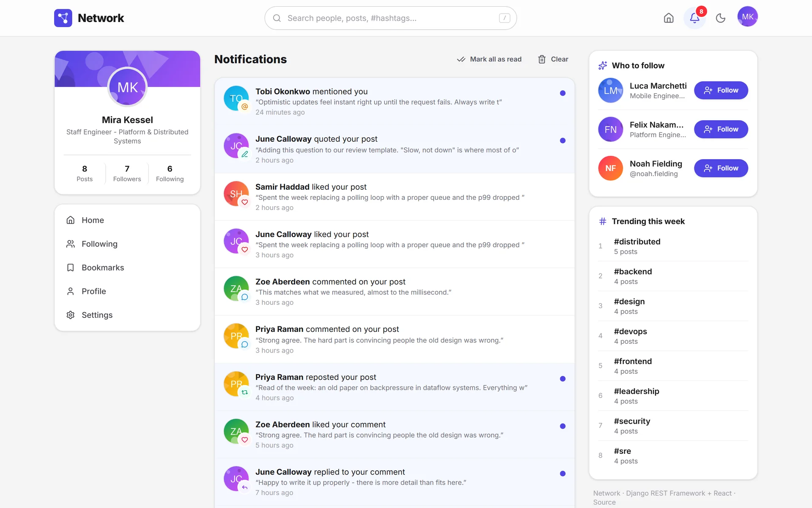Open the home icon in top bar
Screen dimensions: 812x508
pyautogui.click(x=669, y=18)
